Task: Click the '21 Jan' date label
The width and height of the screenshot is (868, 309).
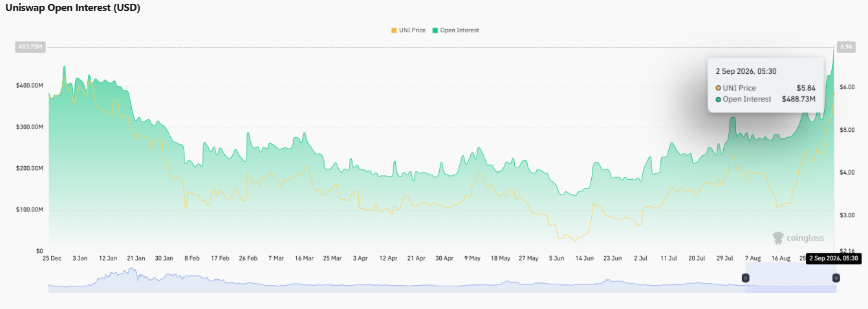Action: pos(136,258)
